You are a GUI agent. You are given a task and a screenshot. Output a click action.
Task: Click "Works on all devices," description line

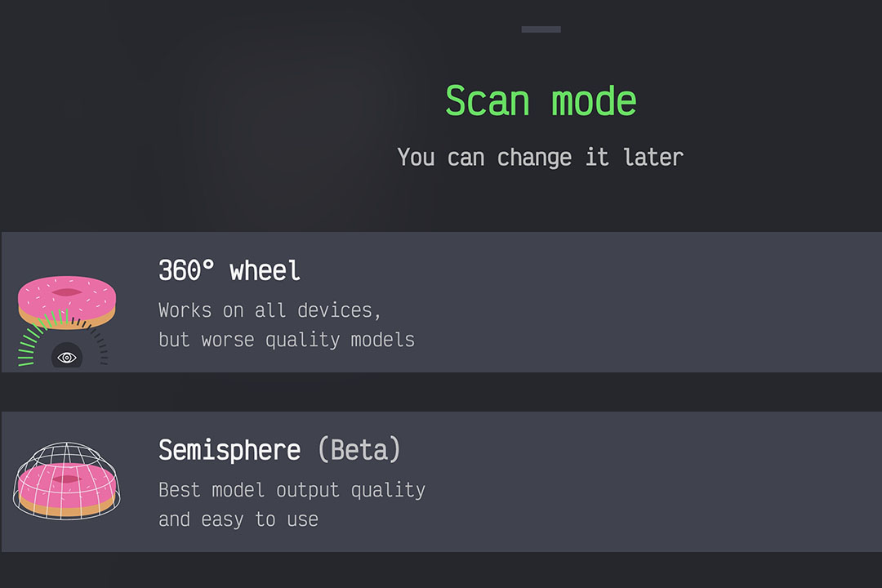coord(270,310)
